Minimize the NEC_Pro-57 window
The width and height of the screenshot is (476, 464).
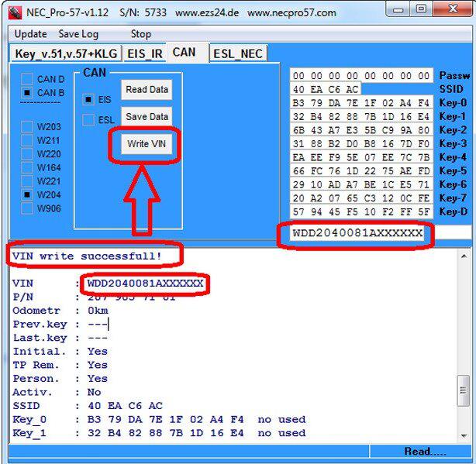(398, 9)
